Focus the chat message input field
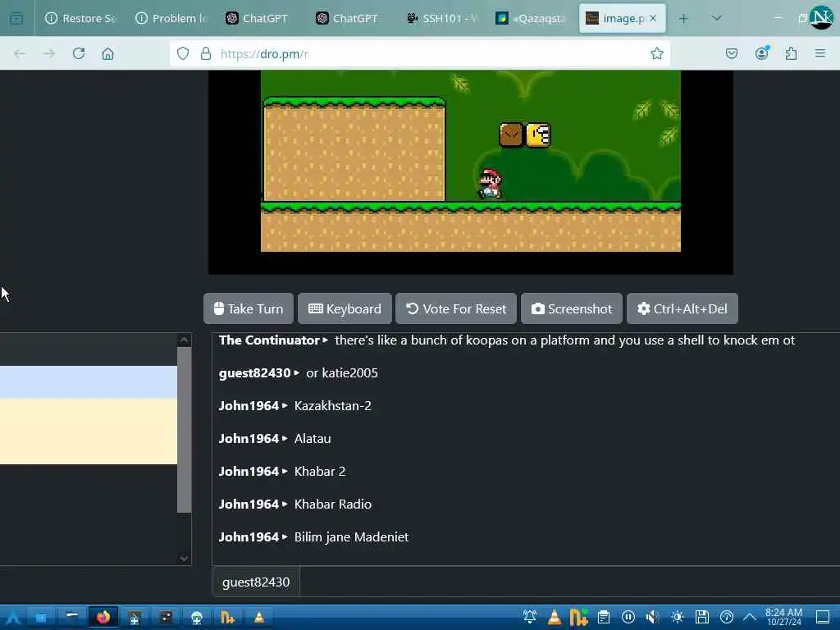Viewport: 840px width, 630px height. 570,582
